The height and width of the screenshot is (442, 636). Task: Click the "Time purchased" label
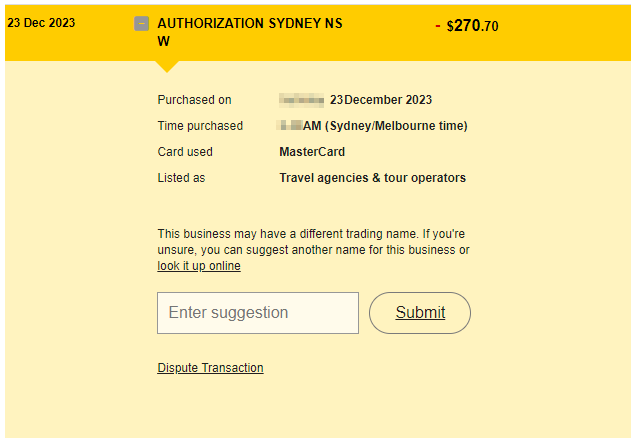click(200, 126)
